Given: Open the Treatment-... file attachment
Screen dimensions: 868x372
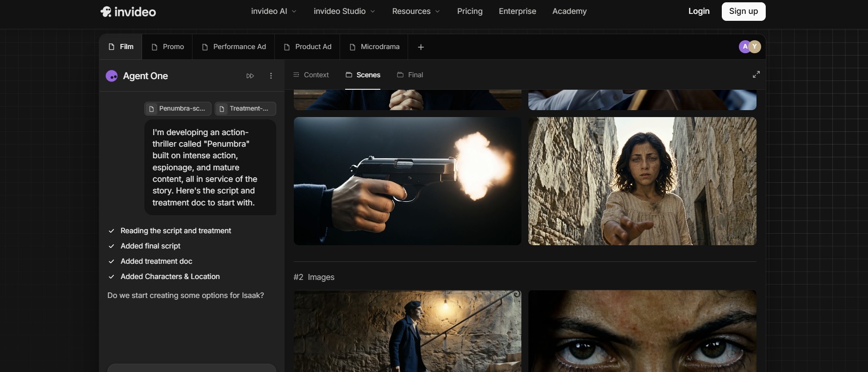Looking at the screenshot, I should point(245,109).
